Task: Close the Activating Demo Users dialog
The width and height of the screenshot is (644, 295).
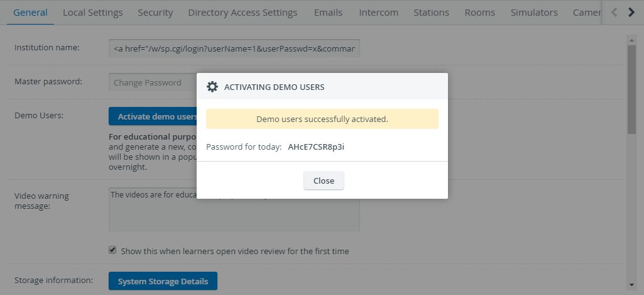Action: point(324,181)
